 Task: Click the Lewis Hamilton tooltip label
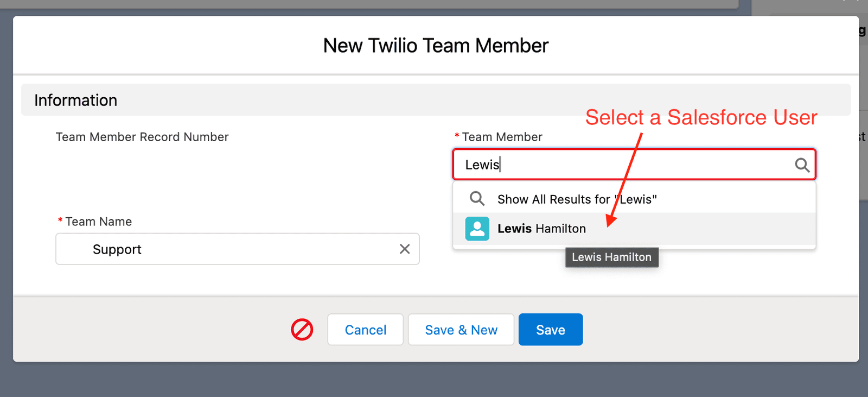point(611,257)
